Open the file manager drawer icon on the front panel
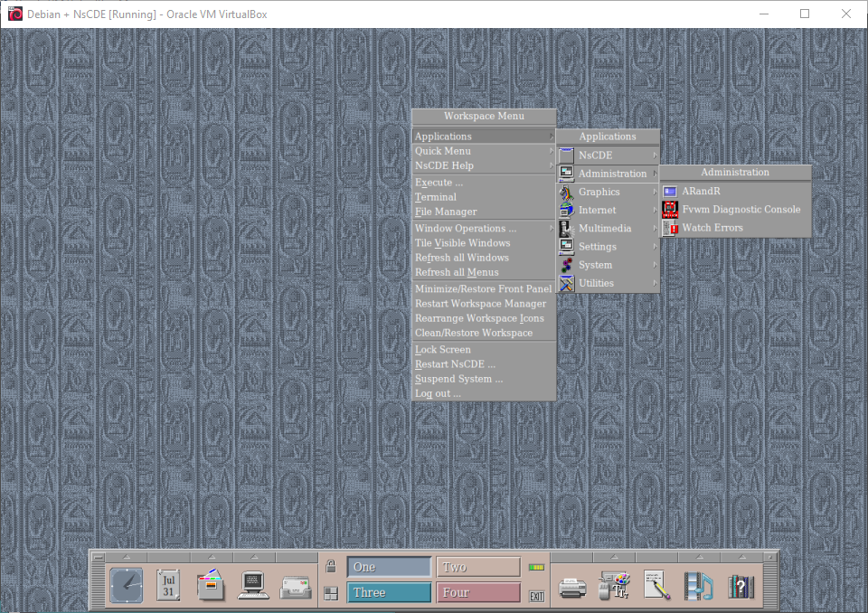Image resolution: width=868 pixels, height=613 pixels. tap(210, 586)
